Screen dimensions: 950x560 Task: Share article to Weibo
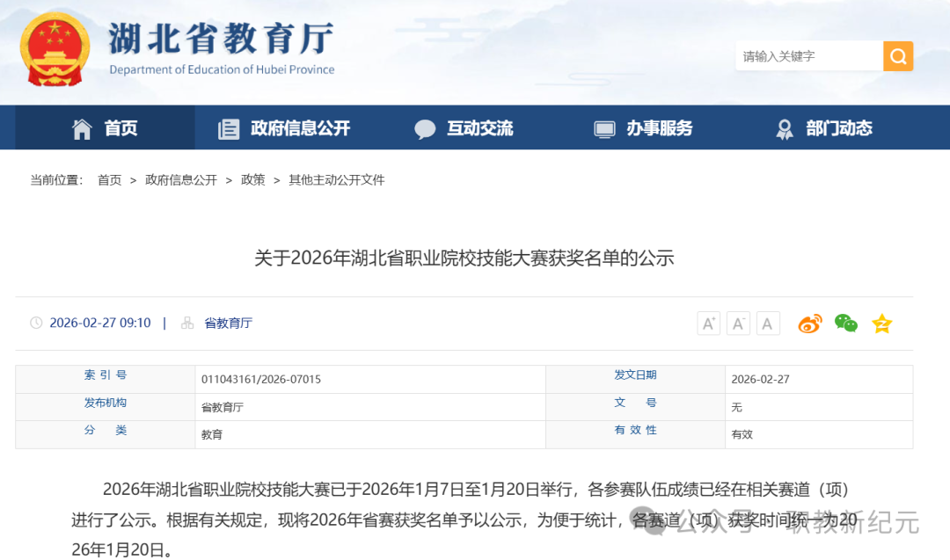tap(810, 324)
